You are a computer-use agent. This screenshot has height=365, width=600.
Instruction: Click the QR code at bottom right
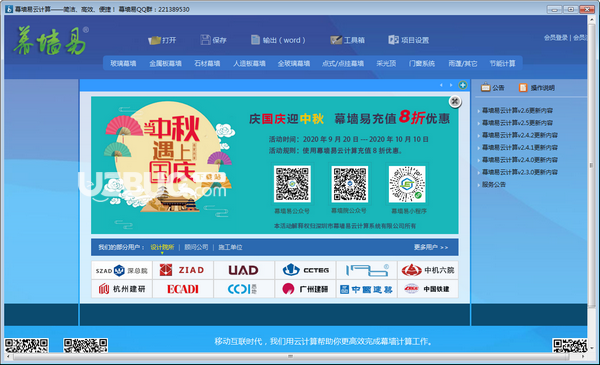[570, 345]
